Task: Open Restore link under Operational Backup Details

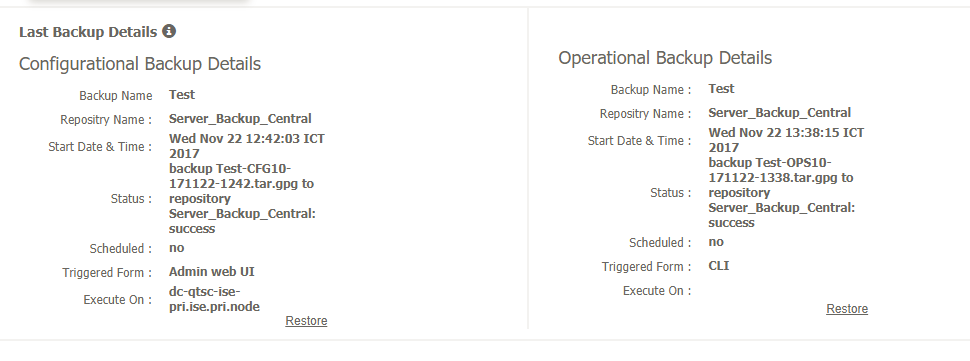Action: pyautogui.click(x=847, y=309)
